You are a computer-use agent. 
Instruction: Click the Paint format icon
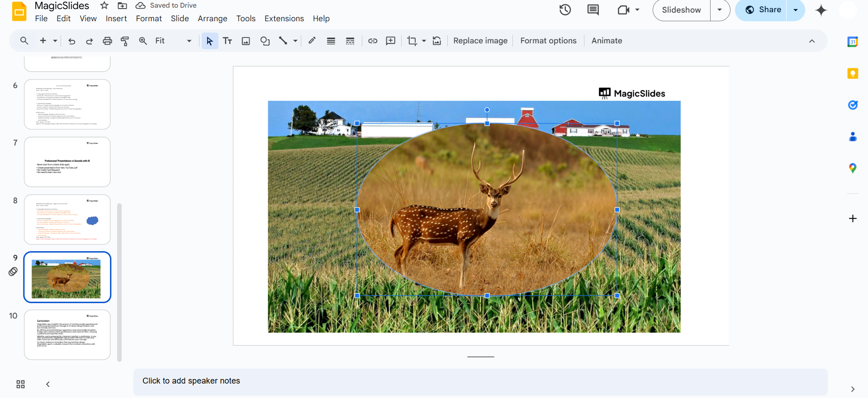coord(125,41)
